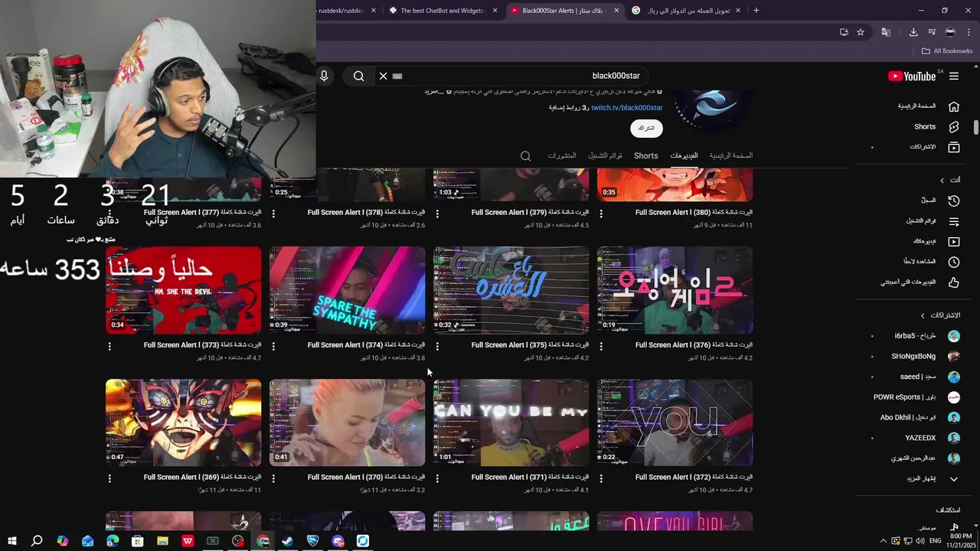This screenshot has width=980, height=551.
Task: Expand 'Show more' subscriptions chevron
Action: tap(954, 479)
